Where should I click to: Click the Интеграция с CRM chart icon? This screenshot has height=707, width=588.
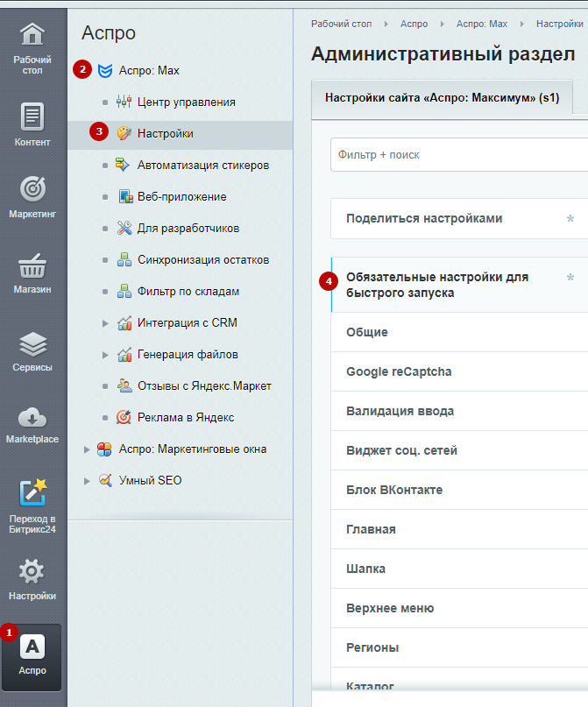(x=124, y=323)
